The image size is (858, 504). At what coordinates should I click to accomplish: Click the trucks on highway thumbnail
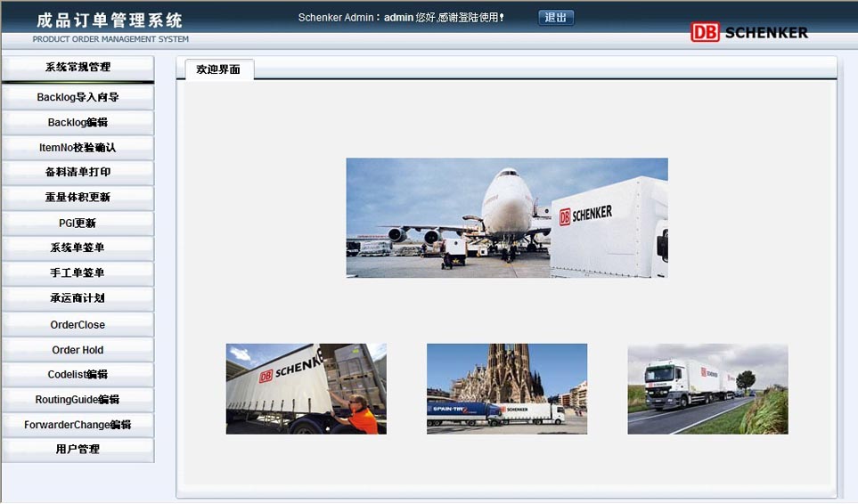click(x=707, y=388)
